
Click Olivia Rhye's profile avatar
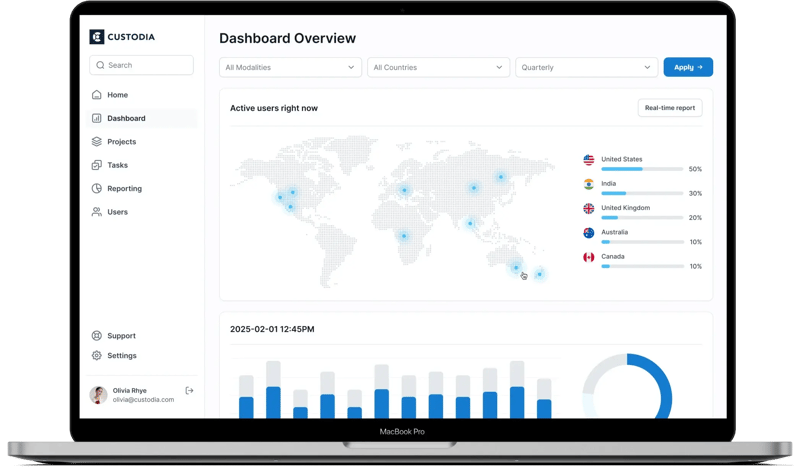[x=98, y=395]
